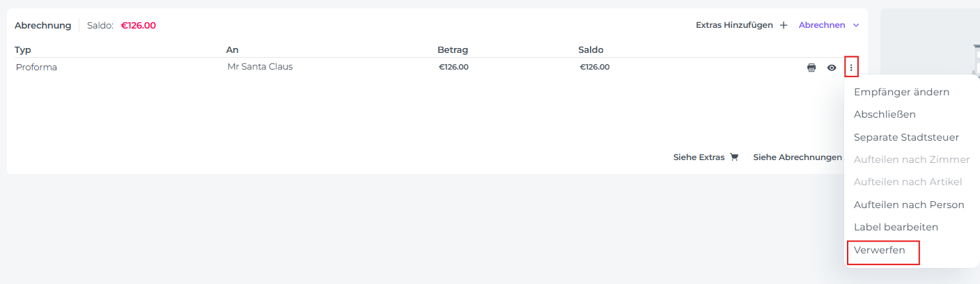Open Siehe Extras with the cart icon

tap(706, 157)
